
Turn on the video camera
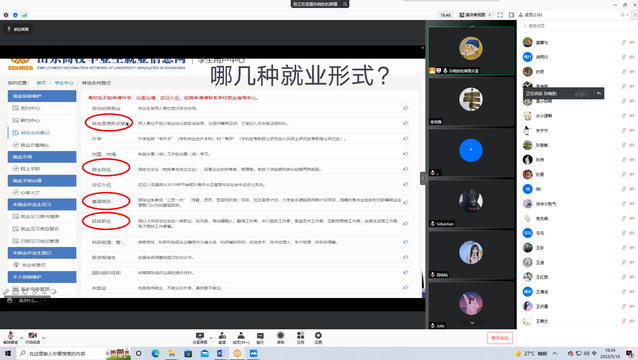coord(33,337)
